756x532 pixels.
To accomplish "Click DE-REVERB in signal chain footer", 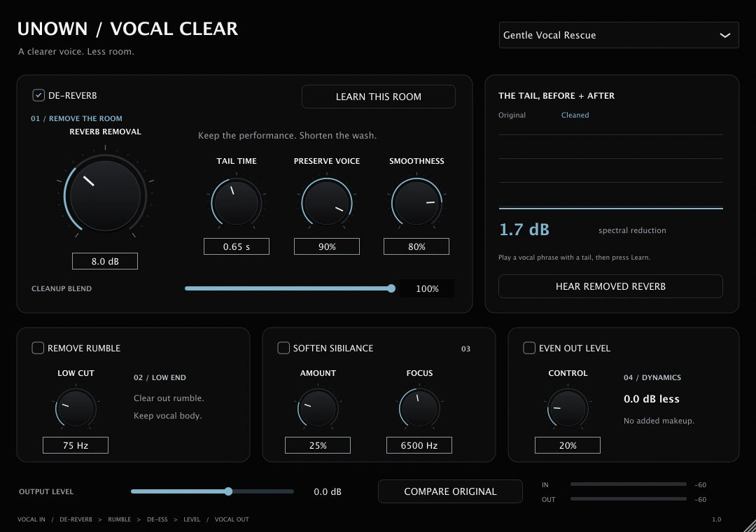I will tap(76, 519).
